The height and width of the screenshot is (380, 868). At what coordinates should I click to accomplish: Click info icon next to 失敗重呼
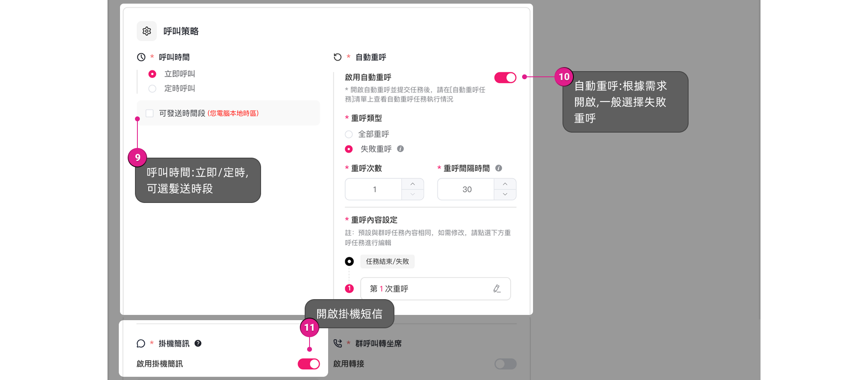(x=400, y=149)
